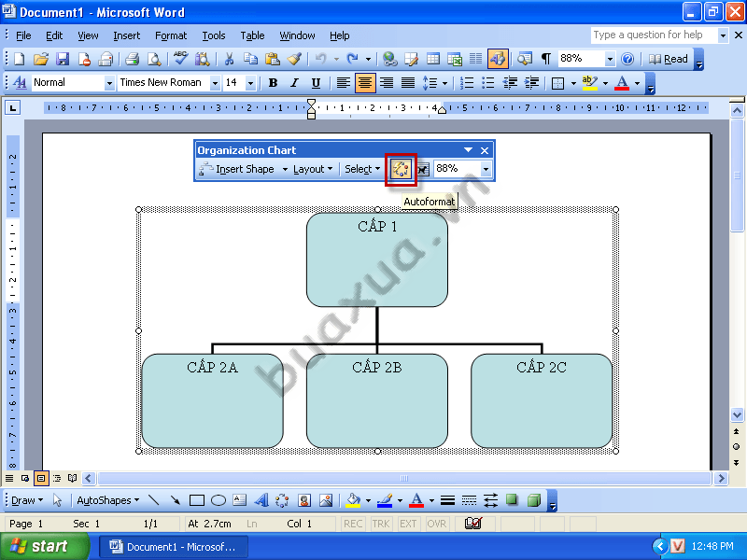This screenshot has width=747, height=560.
Task: Save the document with the floppy disk icon
Action: (63, 59)
